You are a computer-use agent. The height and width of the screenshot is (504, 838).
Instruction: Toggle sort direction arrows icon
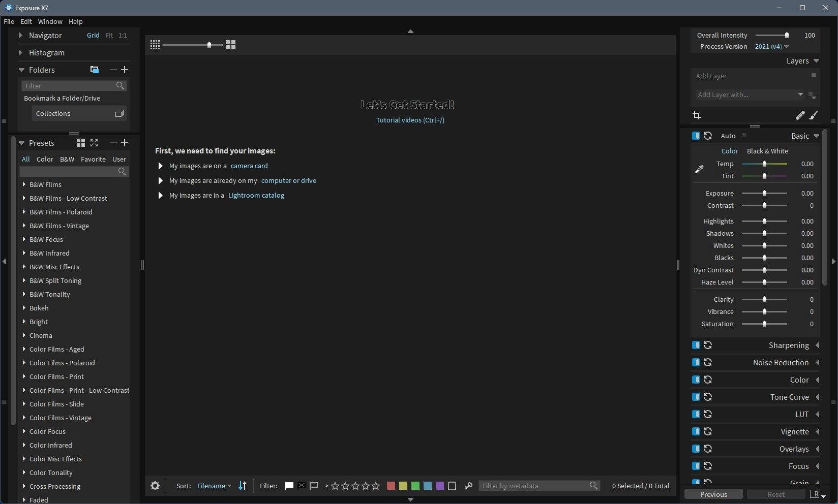243,486
